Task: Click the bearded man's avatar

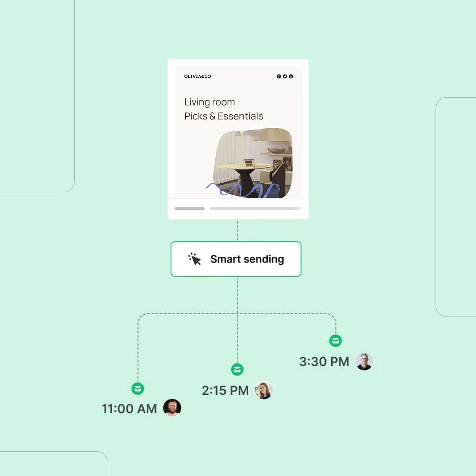Action: (172, 408)
